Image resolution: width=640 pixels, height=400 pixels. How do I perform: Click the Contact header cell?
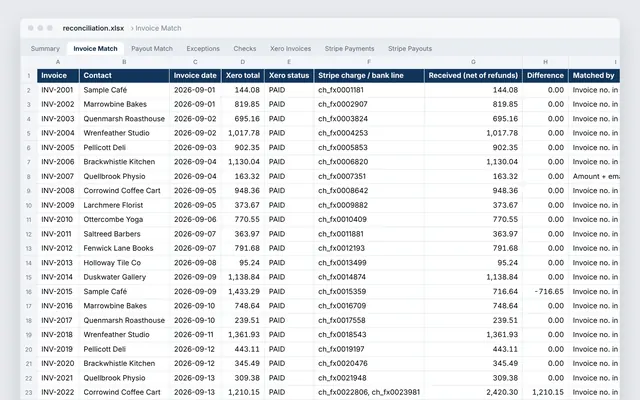124,76
